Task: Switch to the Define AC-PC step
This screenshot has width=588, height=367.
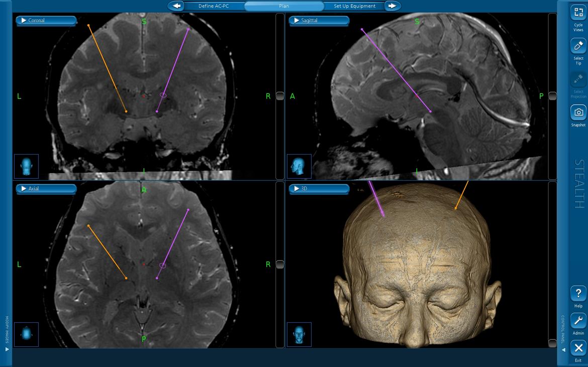Action: pos(213,6)
